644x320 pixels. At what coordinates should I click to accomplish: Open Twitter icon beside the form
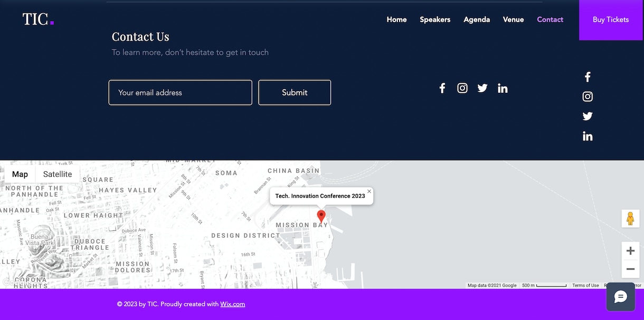point(482,88)
